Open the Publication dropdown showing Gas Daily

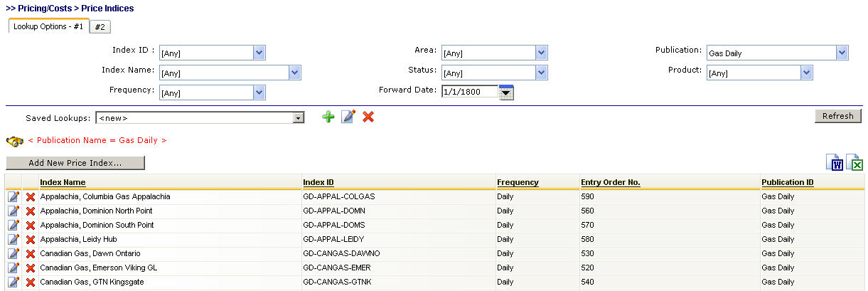click(842, 53)
